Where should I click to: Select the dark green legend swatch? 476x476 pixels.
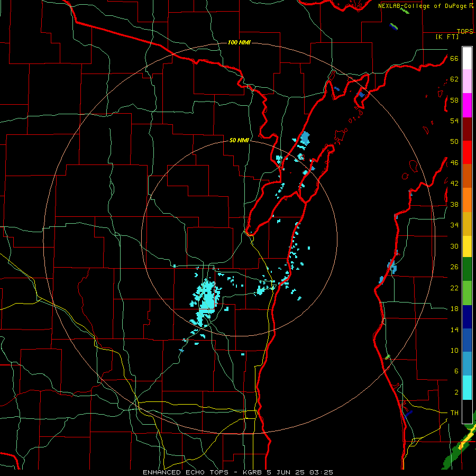point(467,269)
